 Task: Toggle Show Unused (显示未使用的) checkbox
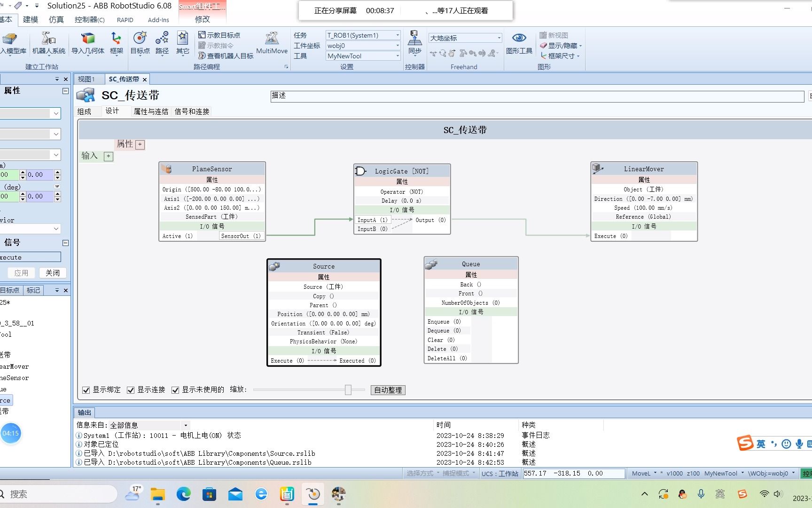point(175,390)
